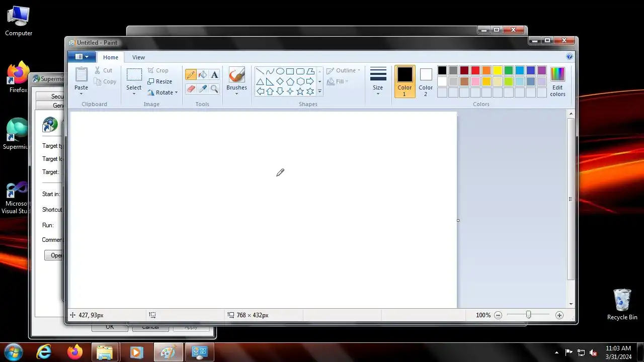644x362 pixels.
Task: Open Internet Explorer from taskbar
Action: coord(44,352)
